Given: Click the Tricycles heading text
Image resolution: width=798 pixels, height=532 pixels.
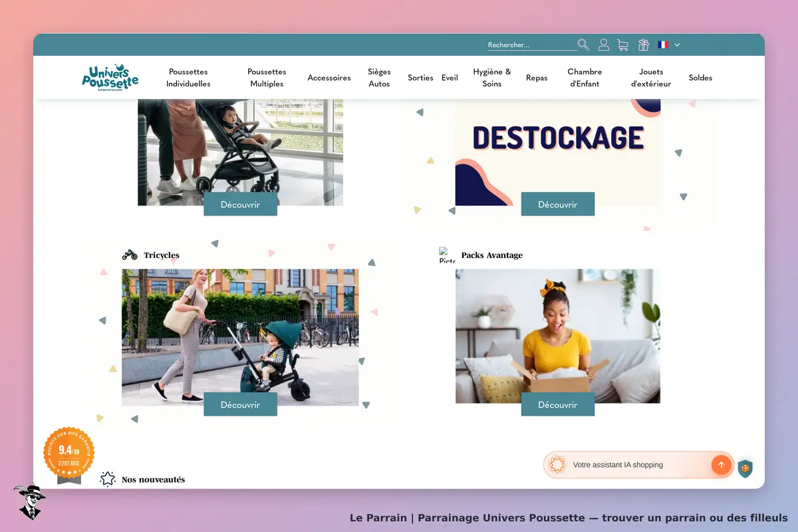Looking at the screenshot, I should [162, 255].
